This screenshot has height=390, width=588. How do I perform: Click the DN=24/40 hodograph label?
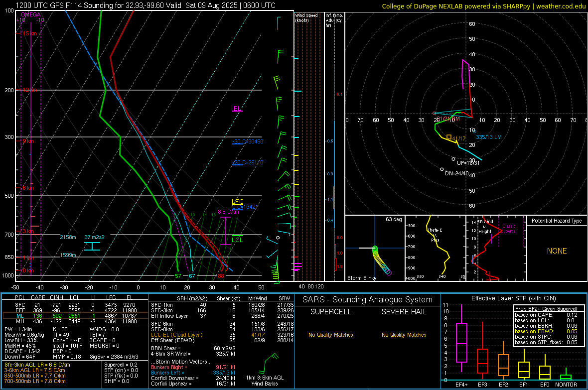pyautogui.click(x=457, y=174)
